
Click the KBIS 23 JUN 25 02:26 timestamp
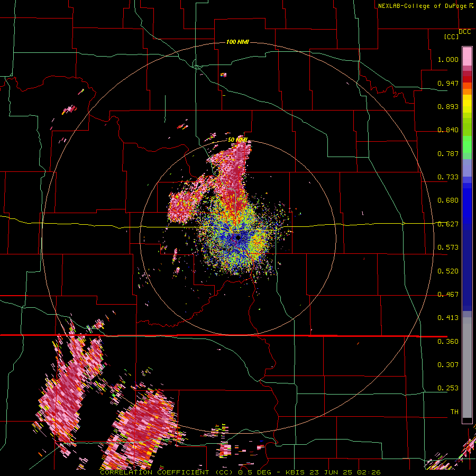[x=333, y=472]
